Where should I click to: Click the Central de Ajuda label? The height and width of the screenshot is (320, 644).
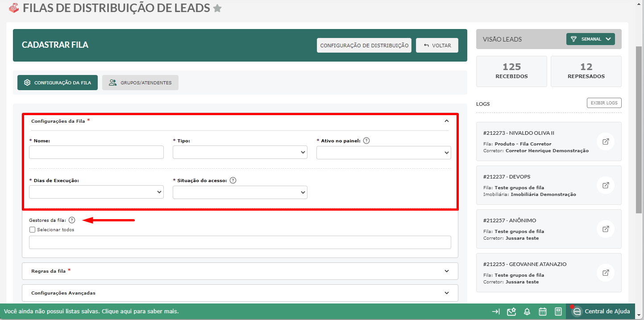pos(607,312)
